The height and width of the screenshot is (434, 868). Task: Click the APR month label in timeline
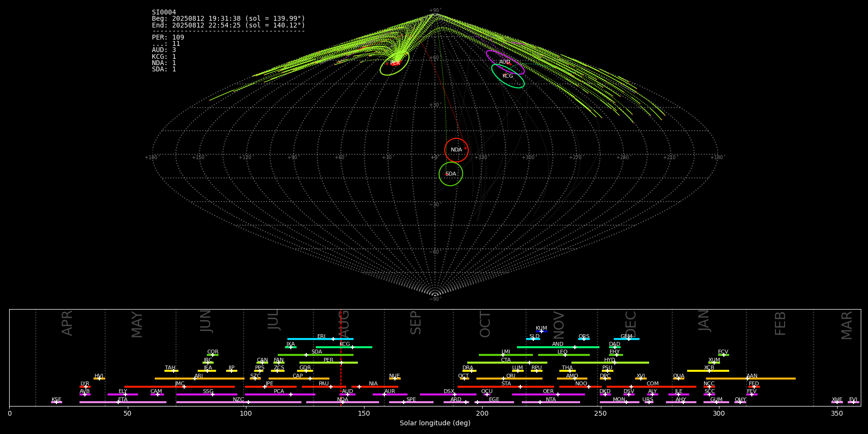pyautogui.click(x=67, y=323)
